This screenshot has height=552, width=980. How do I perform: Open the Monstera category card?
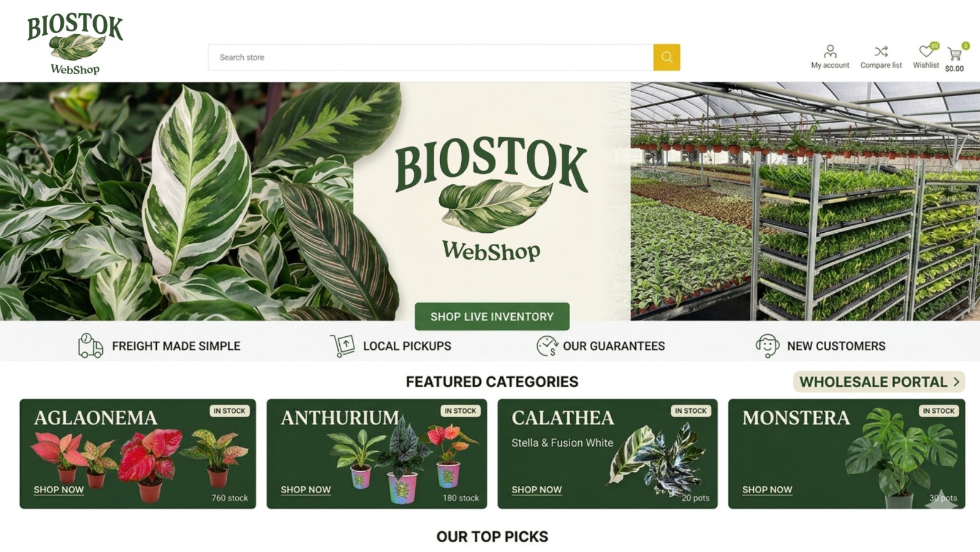pyautogui.click(x=846, y=454)
